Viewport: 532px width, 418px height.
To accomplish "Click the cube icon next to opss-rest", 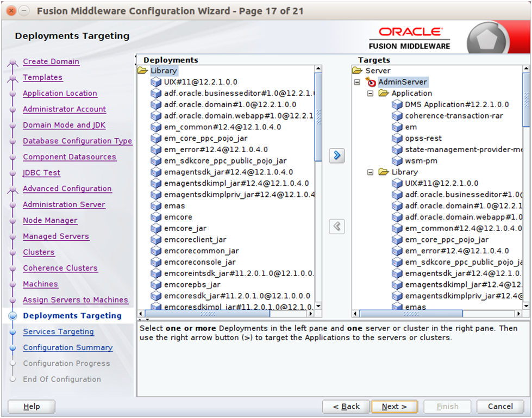I will coord(397,139).
